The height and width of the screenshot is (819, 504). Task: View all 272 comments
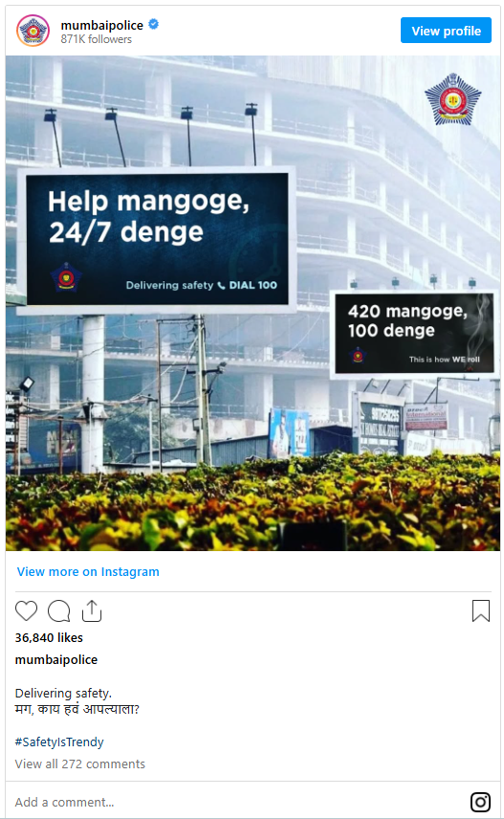(80, 764)
